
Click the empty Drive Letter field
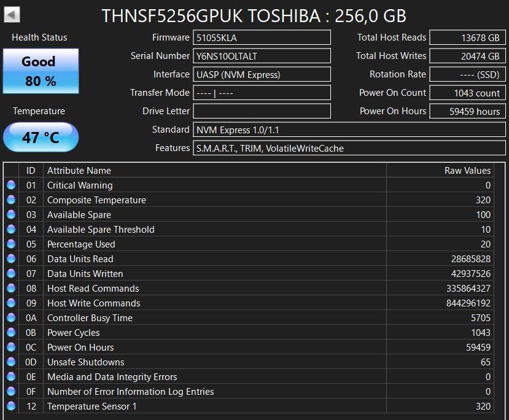(x=262, y=111)
